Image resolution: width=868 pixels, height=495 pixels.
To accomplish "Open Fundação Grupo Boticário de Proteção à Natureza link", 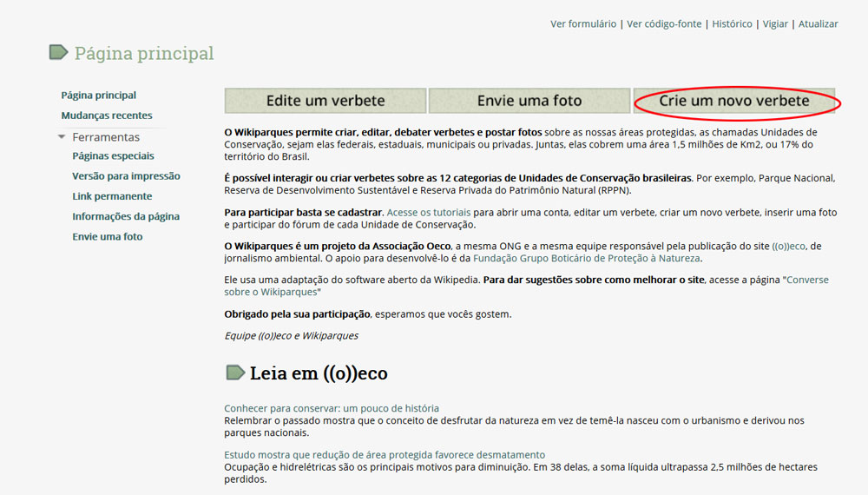I will [586, 258].
